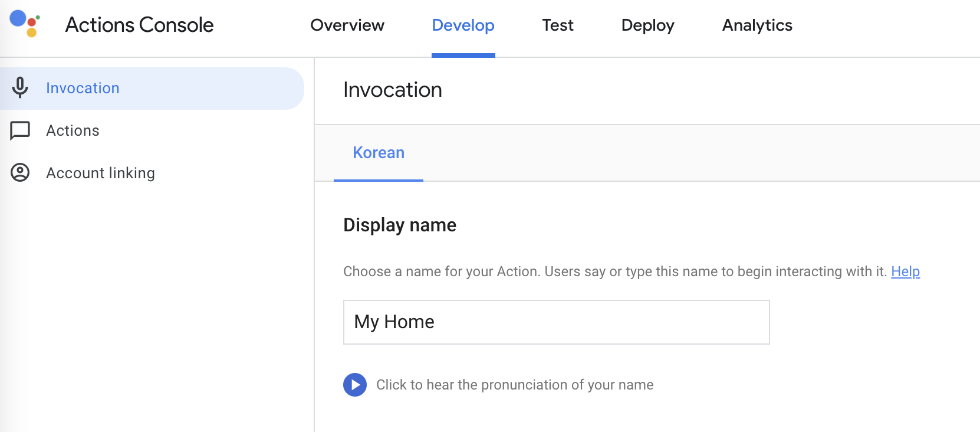The width and height of the screenshot is (980, 432).
Task: Click the Google Assistant logo icon
Action: 25,24
